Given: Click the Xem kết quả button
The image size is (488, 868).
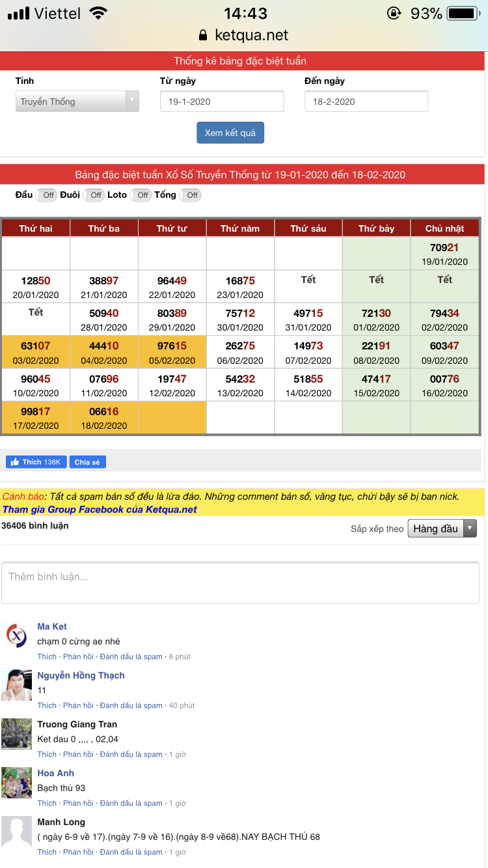Looking at the screenshot, I should pos(230,133).
